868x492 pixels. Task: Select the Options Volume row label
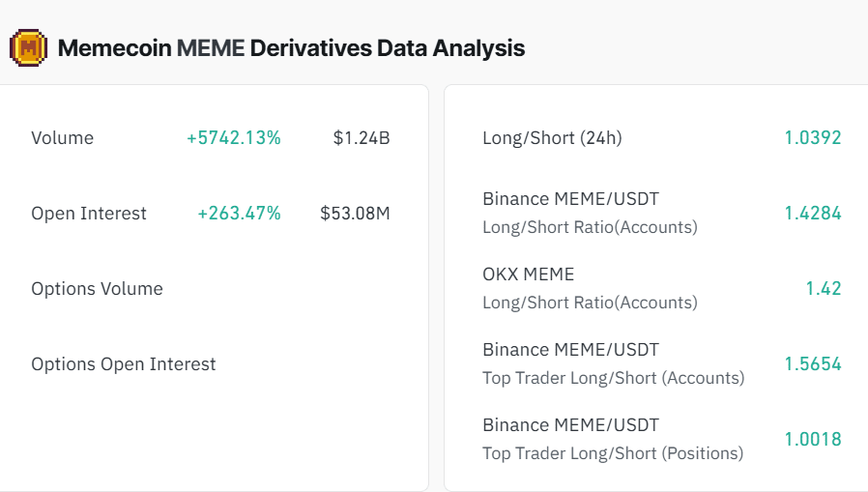point(97,289)
